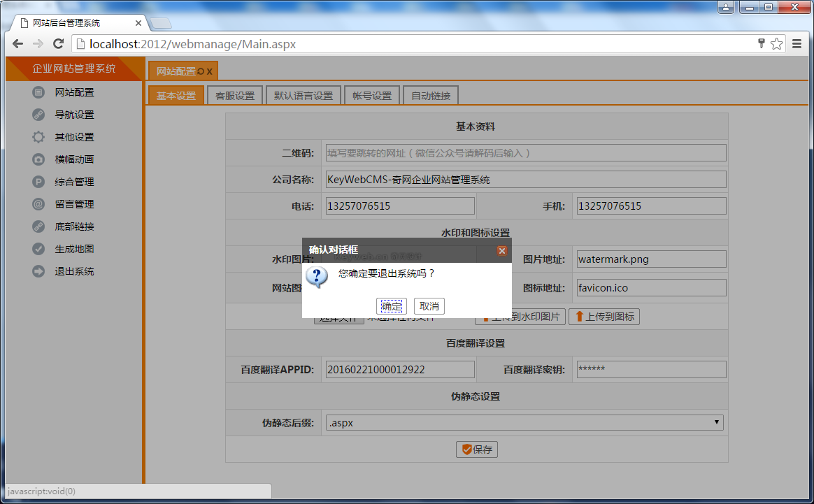Refresh the 网站配置 tab via its refresh icon
The width and height of the screenshot is (814, 504).
click(x=201, y=71)
